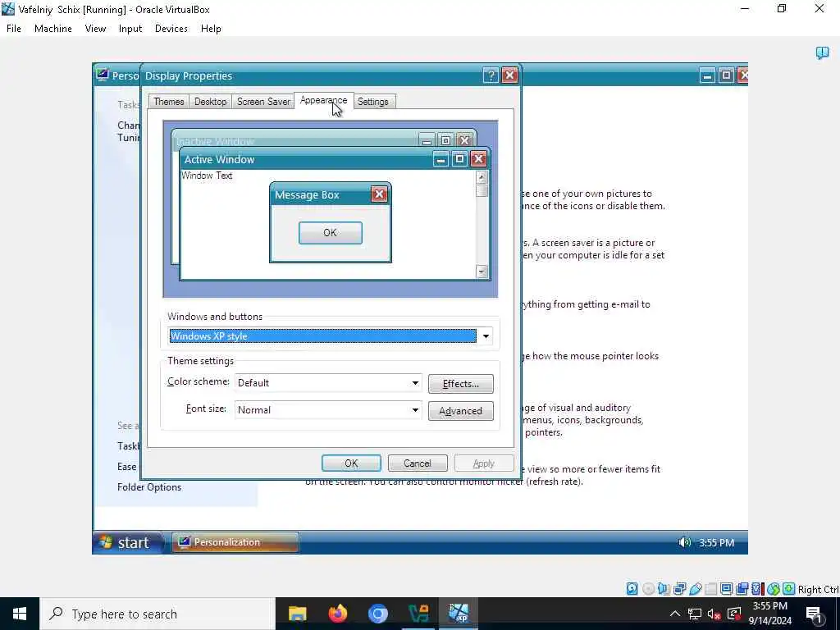840x630 pixels.
Task: Click preview scrollbar up arrow in Active Window
Action: click(481, 177)
